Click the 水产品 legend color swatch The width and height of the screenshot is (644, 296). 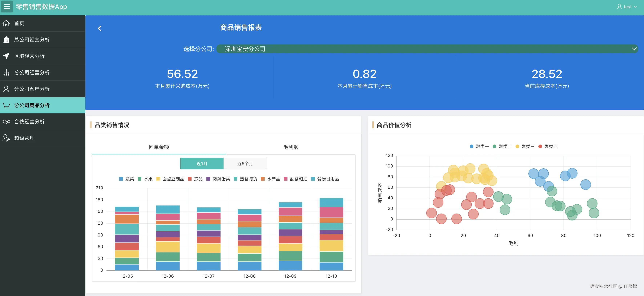click(x=263, y=179)
